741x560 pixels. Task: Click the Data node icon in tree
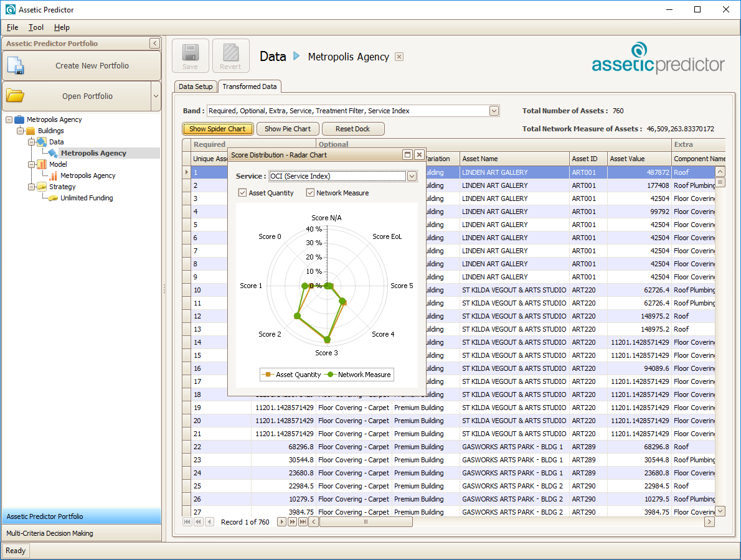click(x=42, y=142)
